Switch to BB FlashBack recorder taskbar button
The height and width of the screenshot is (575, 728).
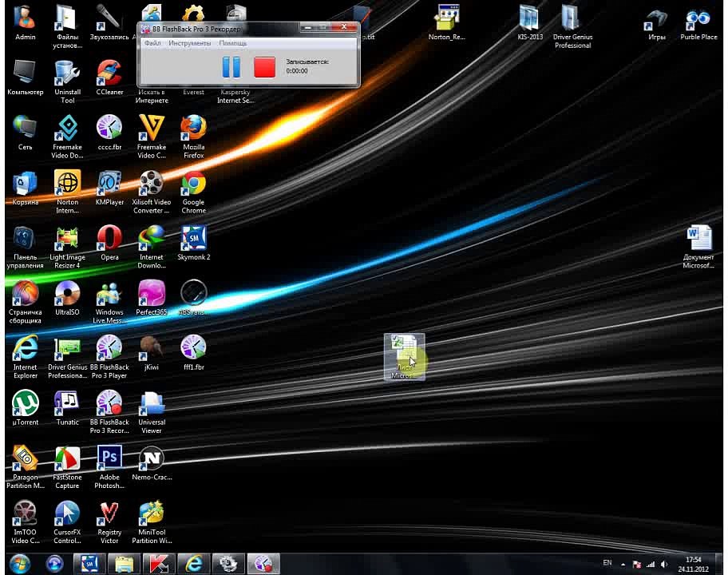tap(263, 564)
